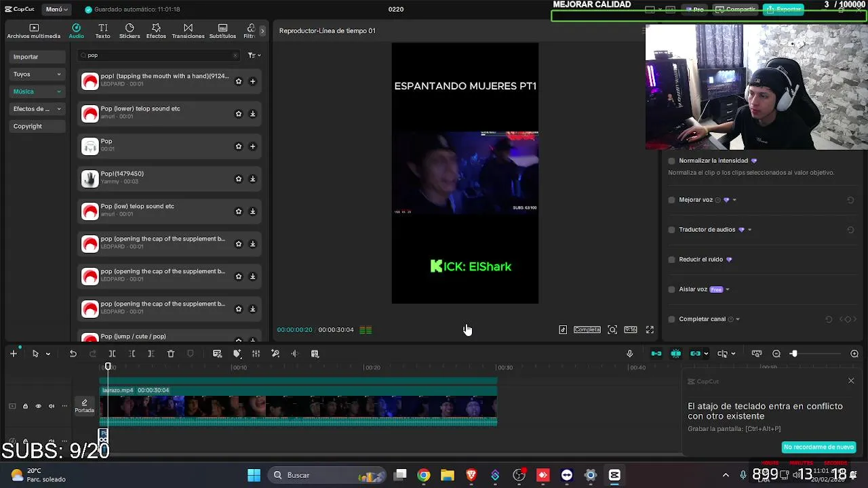Toggle timeline auto snapping

tap(676, 354)
